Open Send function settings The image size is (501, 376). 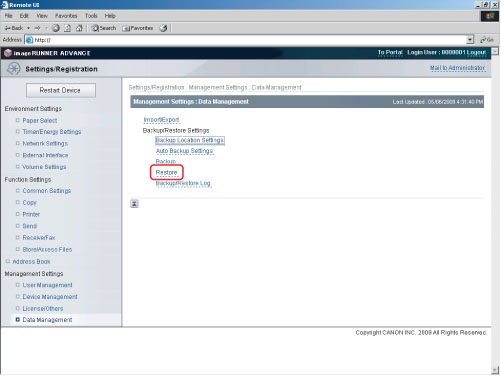29,226
